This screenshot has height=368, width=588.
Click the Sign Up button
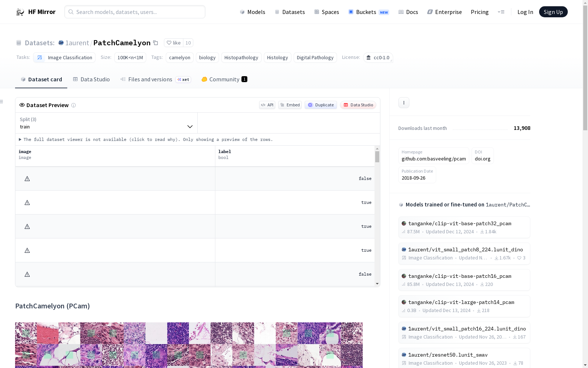(x=553, y=12)
